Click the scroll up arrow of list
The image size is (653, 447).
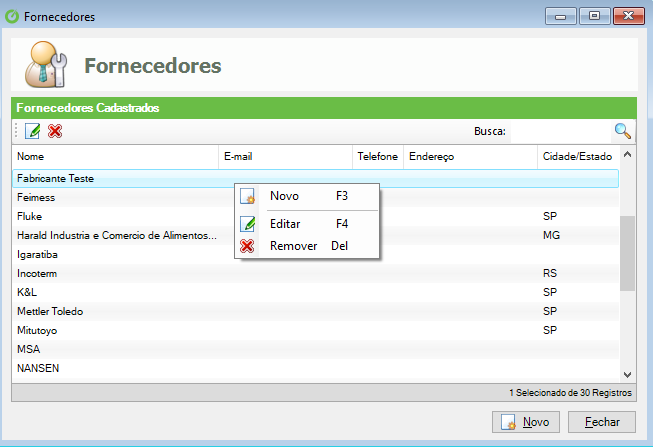pyautogui.click(x=628, y=155)
